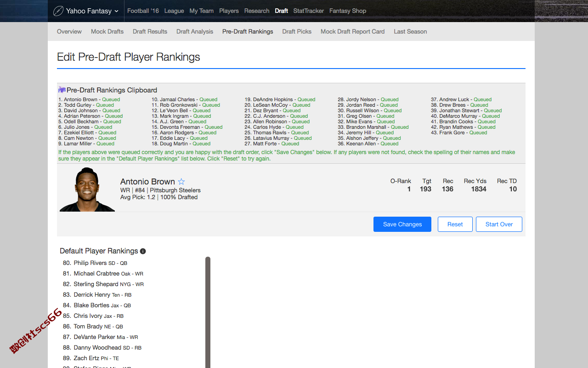Visit the Fantasy Shop
Image resolution: width=588 pixels, height=368 pixels.
click(348, 11)
